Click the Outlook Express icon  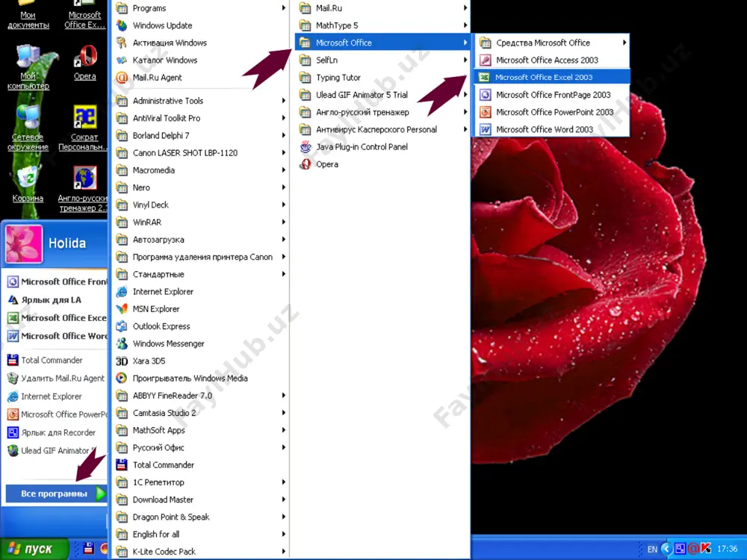click(122, 326)
